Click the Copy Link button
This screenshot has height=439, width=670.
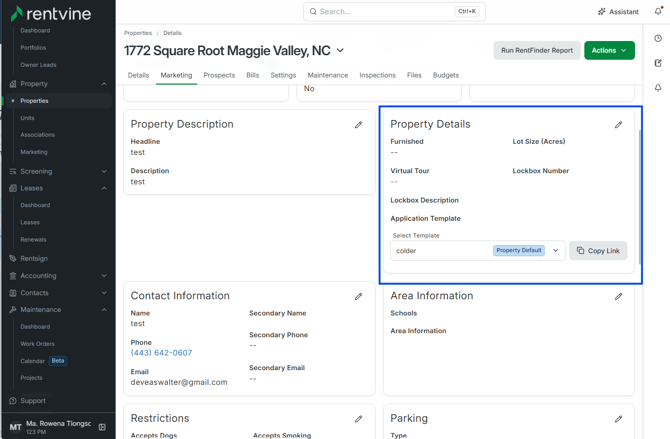click(x=598, y=250)
